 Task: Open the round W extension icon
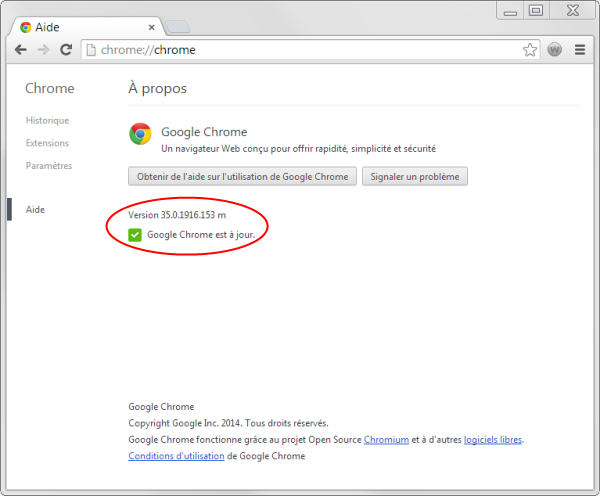coord(554,49)
